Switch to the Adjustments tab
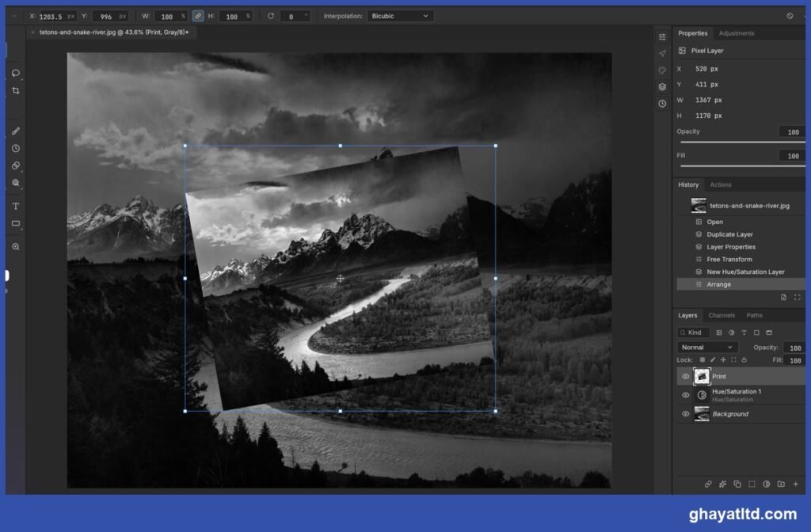Viewport: 811px width, 532px height. (x=736, y=33)
